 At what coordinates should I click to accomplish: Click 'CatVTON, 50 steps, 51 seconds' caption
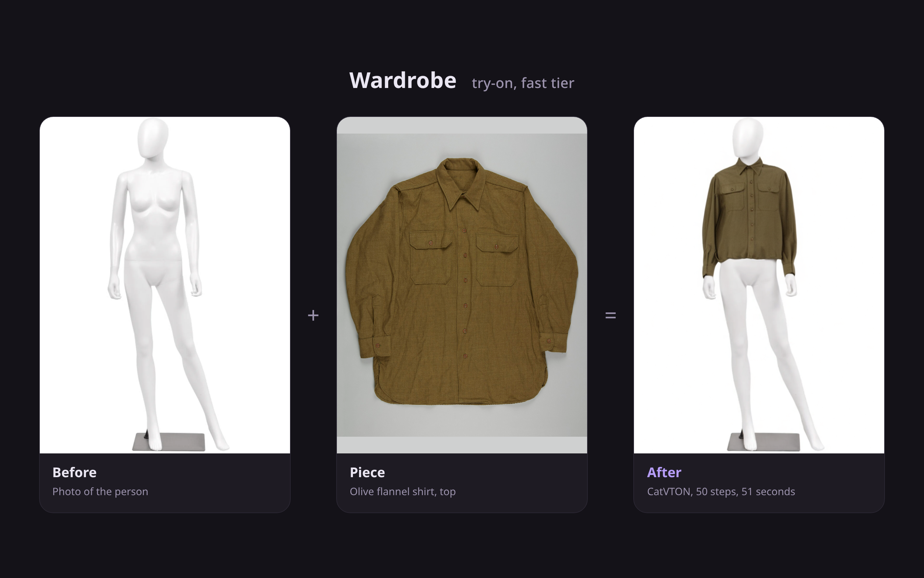721,492
